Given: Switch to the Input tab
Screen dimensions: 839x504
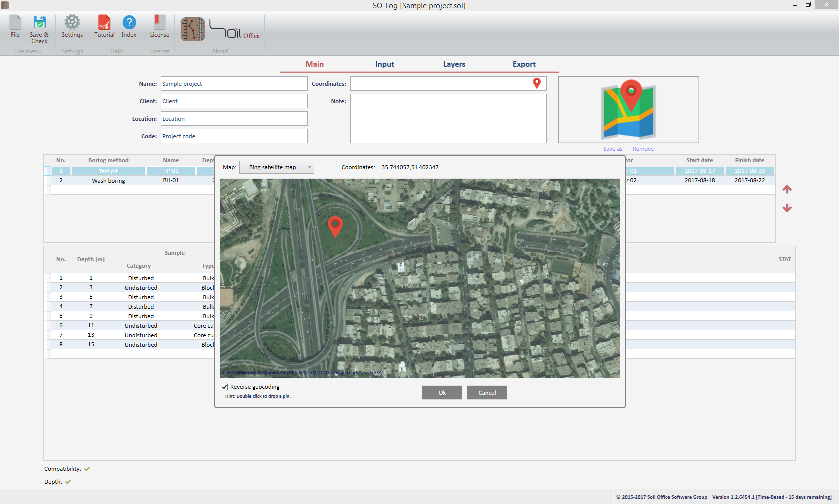Looking at the screenshot, I should coord(384,64).
